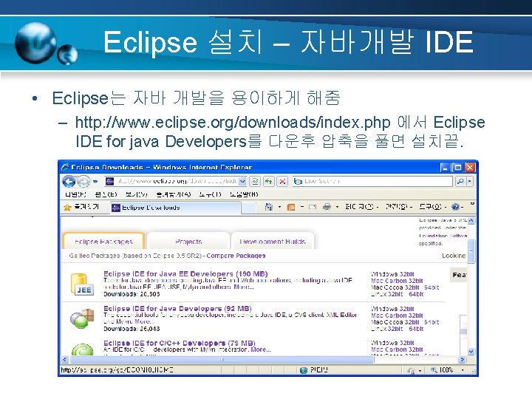The width and height of the screenshot is (532, 399).
Task: Click the Print icon in command bar
Action: [x=327, y=207]
